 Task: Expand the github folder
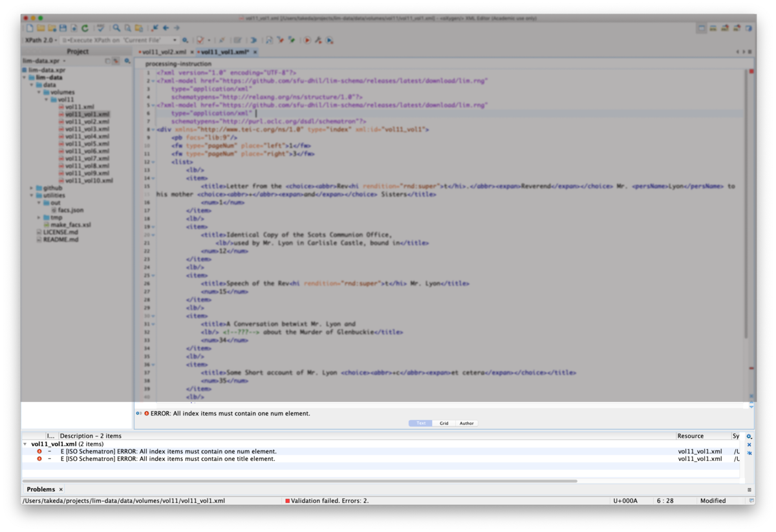(32, 188)
